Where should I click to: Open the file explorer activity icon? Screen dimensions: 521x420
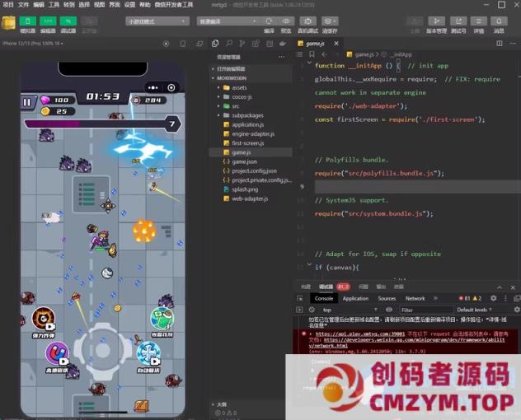pos(215,44)
